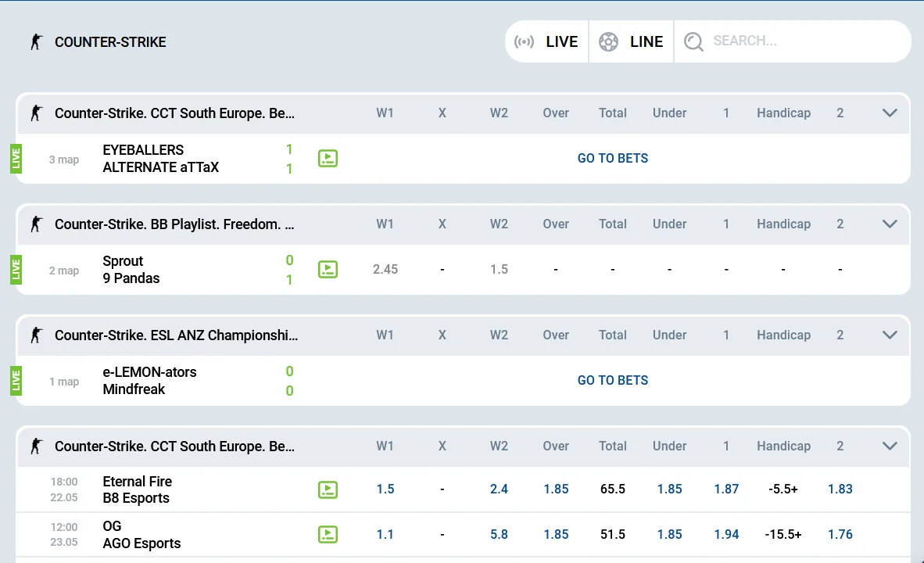Bet W2 1.5 on 9 Pandas
This screenshot has width=924, height=563.
coord(499,270)
